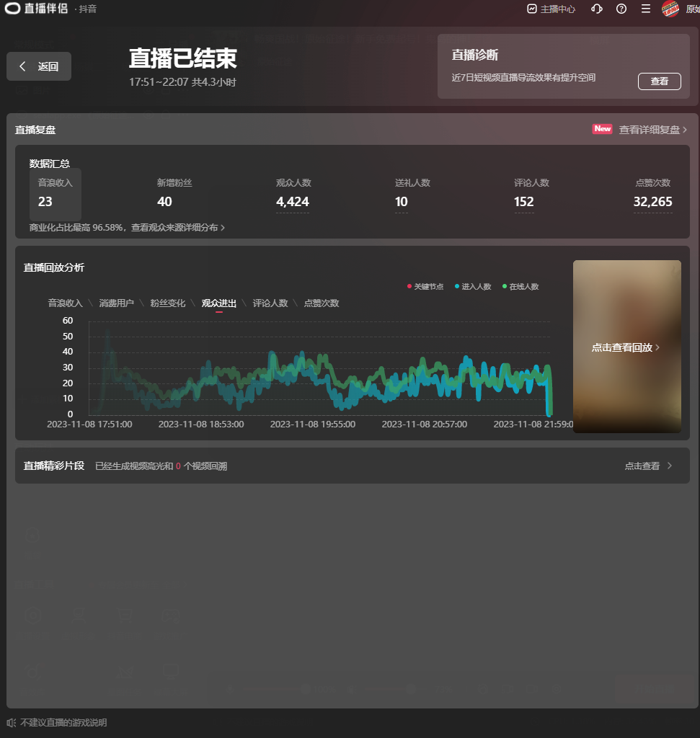700x738 pixels.
Task: Open the hamburger menu icon
Action: click(646, 9)
